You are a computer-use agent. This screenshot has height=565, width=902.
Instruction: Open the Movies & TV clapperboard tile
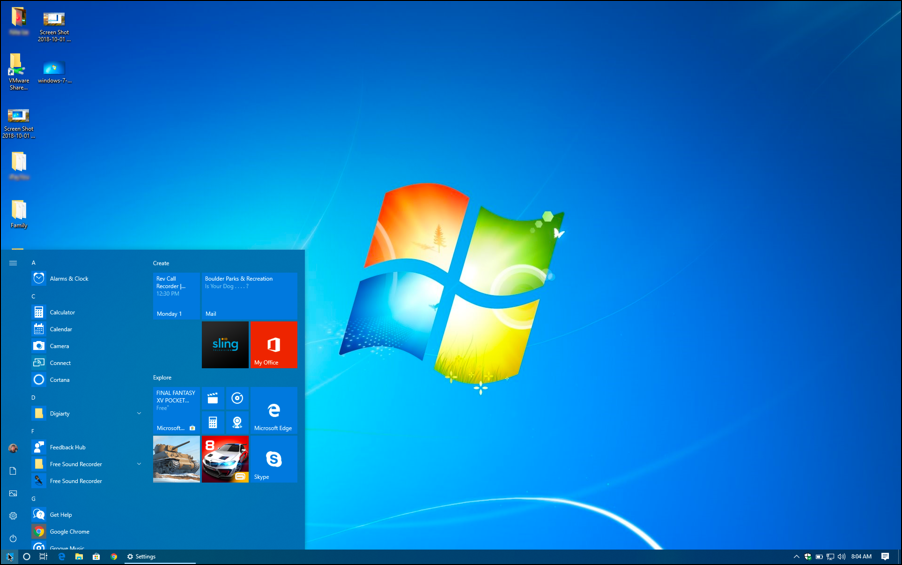click(213, 398)
